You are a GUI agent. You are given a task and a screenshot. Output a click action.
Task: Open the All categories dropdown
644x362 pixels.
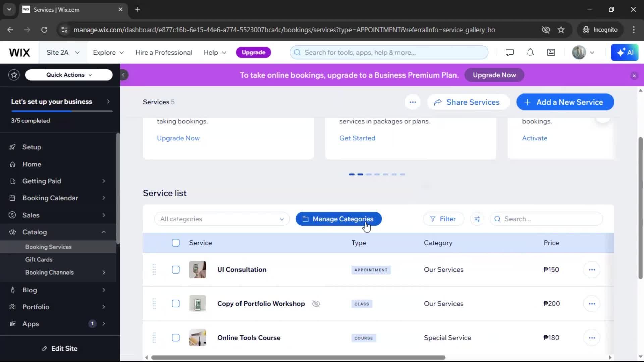tap(222, 219)
